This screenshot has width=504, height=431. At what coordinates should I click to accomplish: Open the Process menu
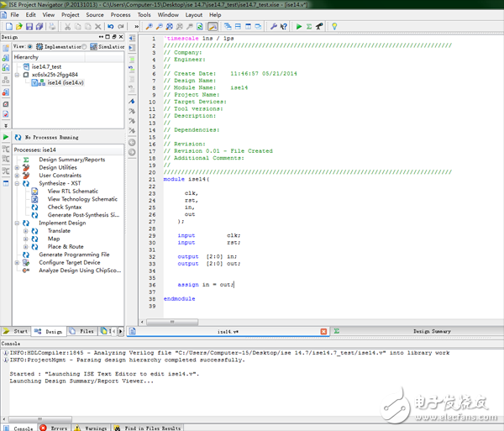(x=120, y=15)
